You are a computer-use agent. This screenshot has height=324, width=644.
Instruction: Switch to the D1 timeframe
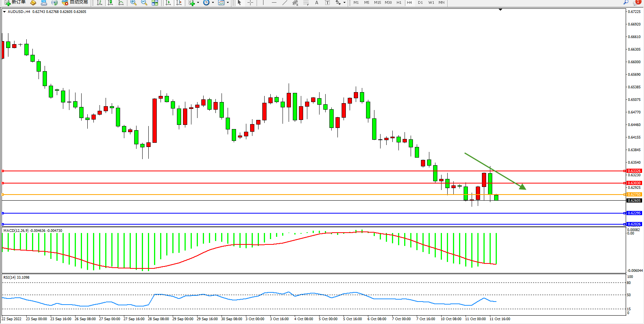tap(420, 3)
